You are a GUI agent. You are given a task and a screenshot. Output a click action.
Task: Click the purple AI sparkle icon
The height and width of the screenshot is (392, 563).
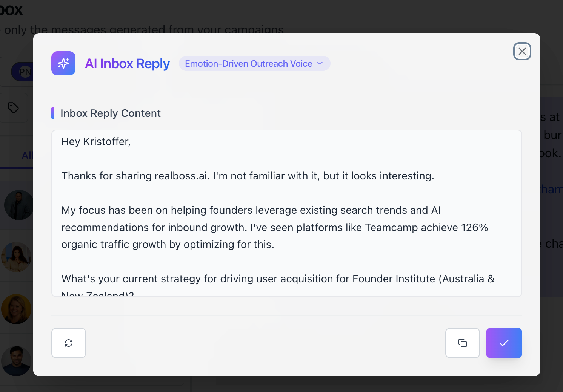[63, 63]
